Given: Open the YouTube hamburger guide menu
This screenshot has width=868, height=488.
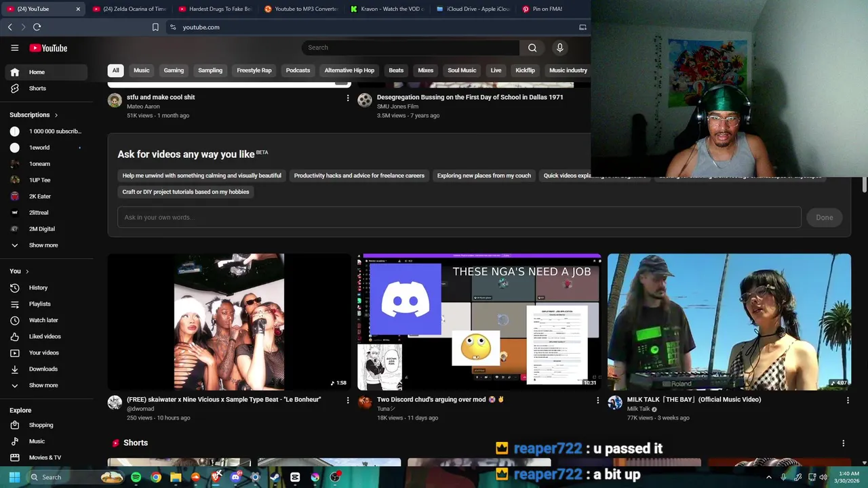Looking at the screenshot, I should pos(14,47).
